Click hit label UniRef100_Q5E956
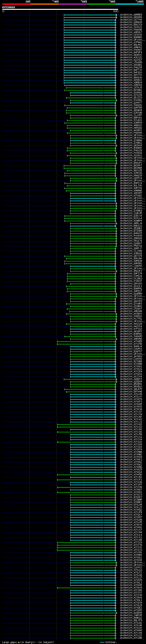 [131, 339]
